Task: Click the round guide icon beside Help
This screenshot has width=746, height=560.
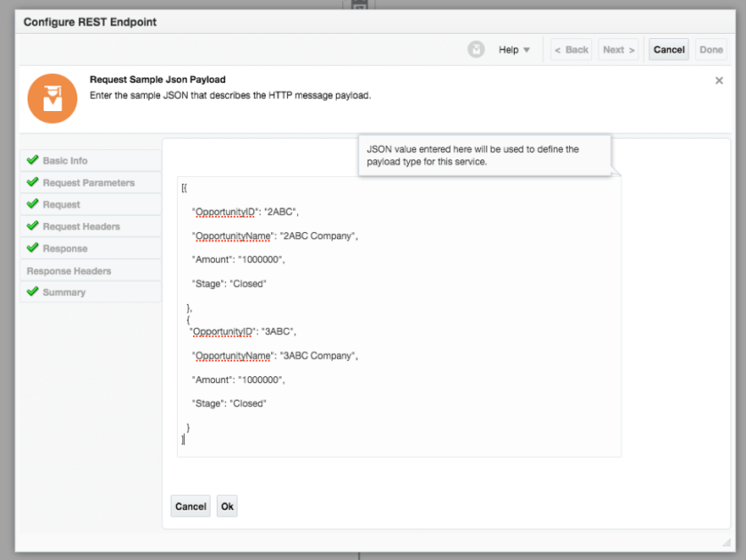Action: [x=477, y=50]
